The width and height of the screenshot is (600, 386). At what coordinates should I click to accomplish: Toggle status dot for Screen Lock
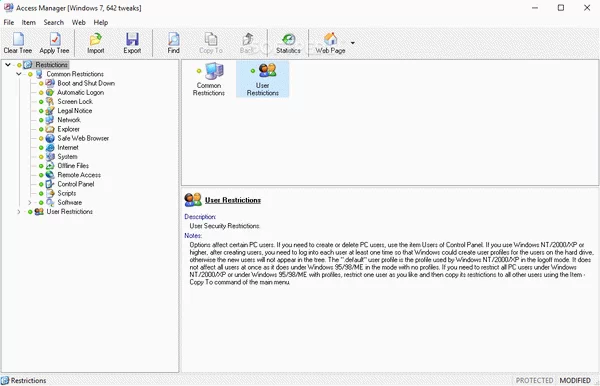(41, 102)
